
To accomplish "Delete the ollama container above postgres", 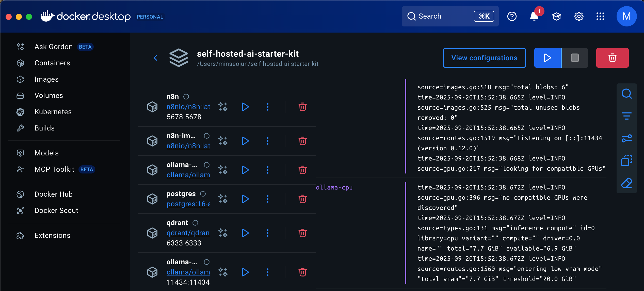I will point(302,170).
